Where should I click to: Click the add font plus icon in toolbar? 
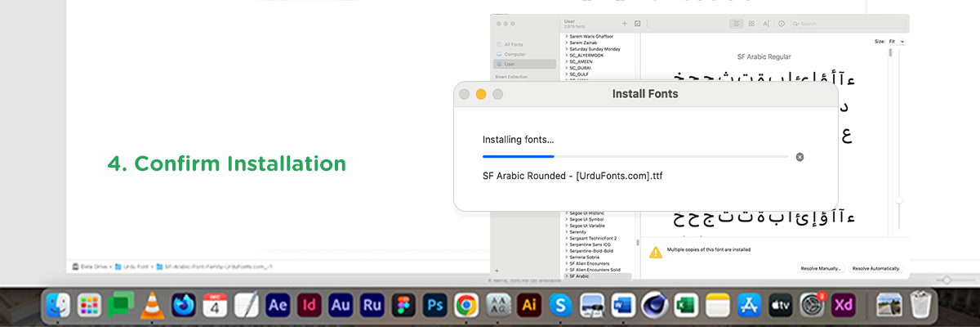[x=625, y=24]
